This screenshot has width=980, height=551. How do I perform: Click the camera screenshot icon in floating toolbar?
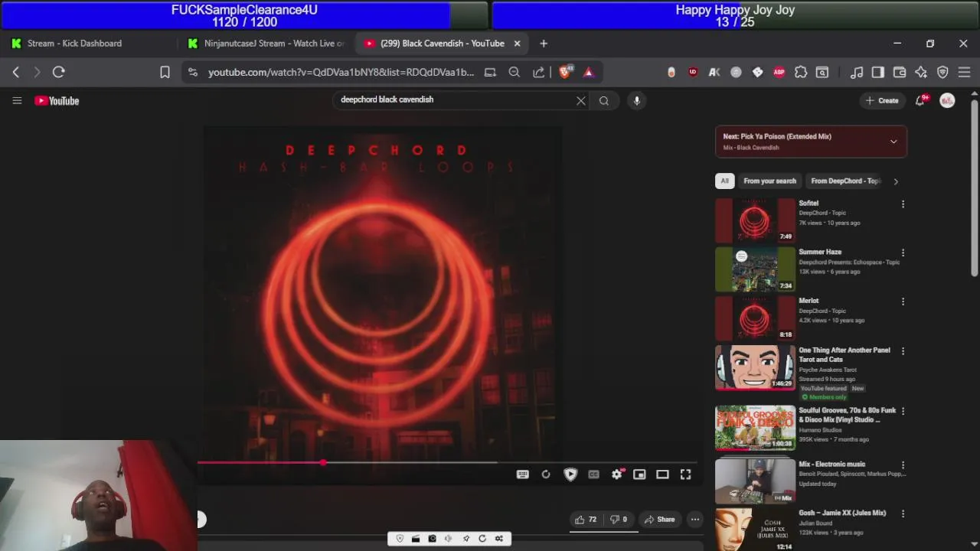click(x=432, y=539)
